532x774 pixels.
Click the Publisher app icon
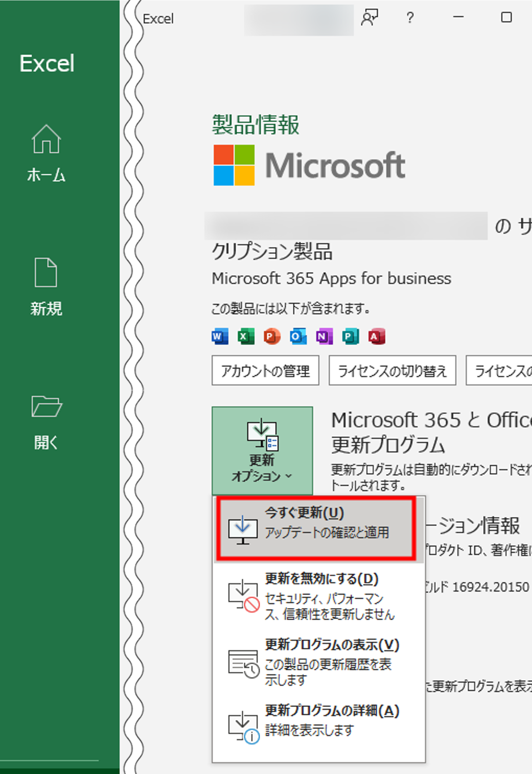[350, 336]
